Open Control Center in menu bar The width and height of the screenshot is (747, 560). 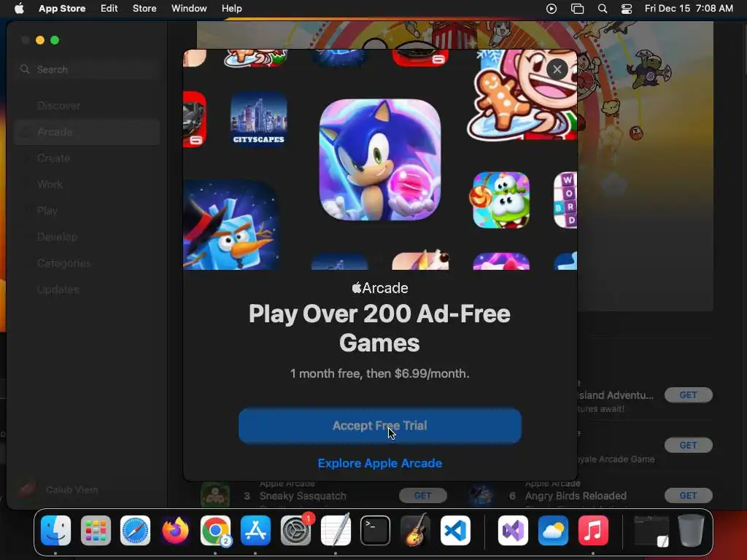pyautogui.click(x=627, y=9)
